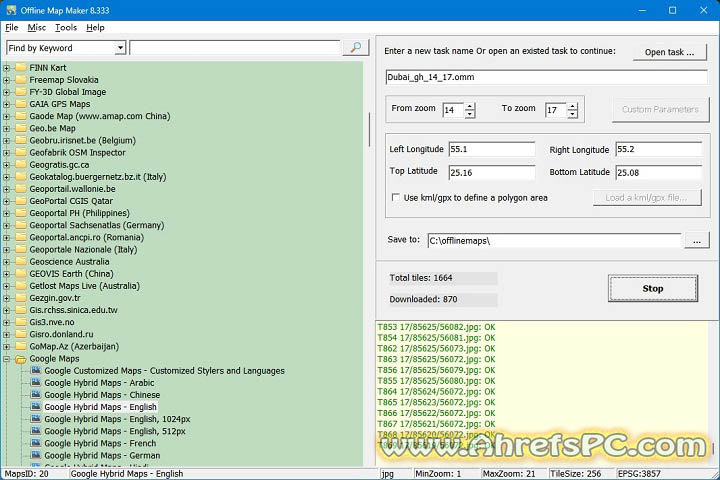Screen dimensions: 720x480
Task: Open the Find by Keyword dropdown
Action: (120, 48)
